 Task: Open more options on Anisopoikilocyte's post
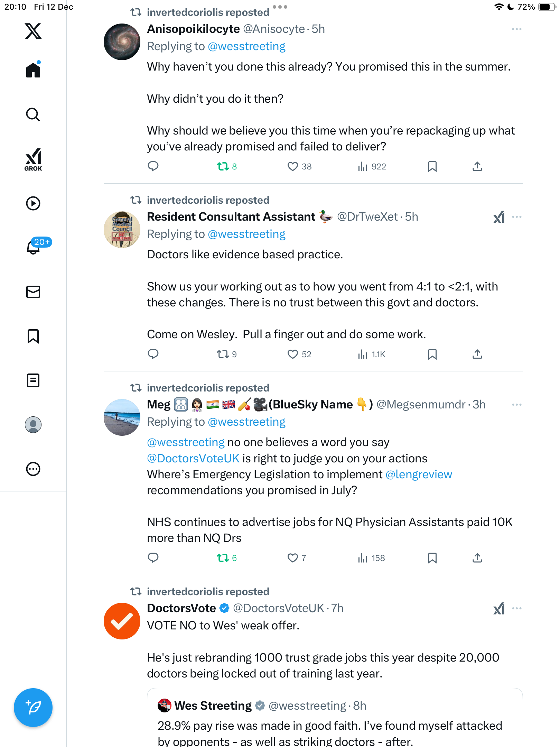click(516, 29)
